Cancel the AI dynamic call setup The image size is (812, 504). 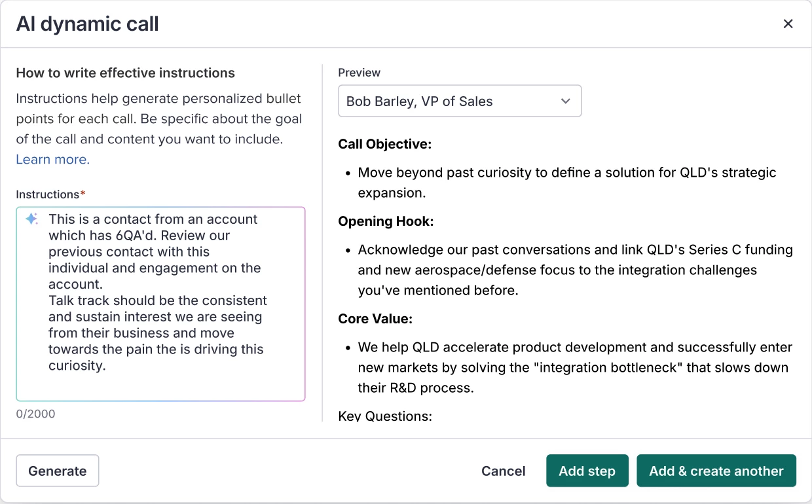point(503,471)
